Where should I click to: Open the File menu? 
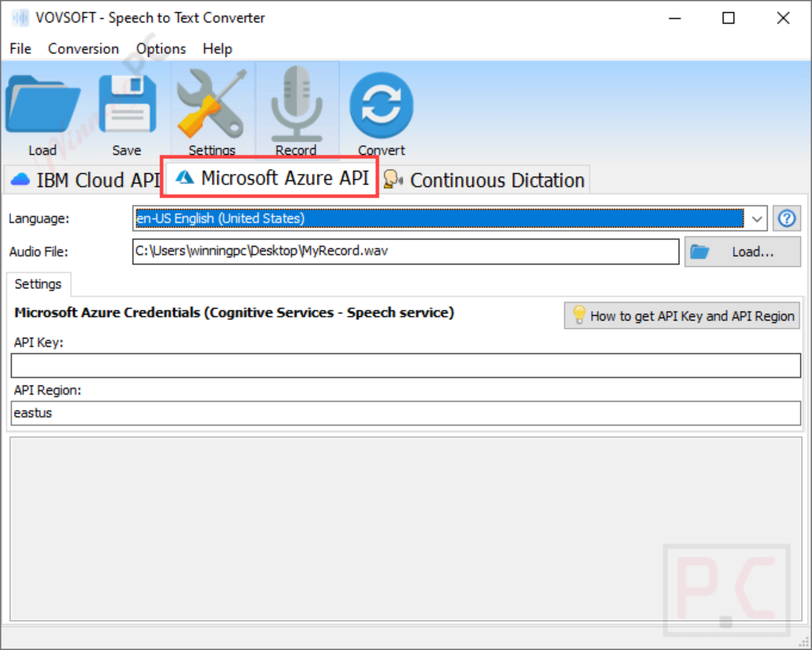20,49
